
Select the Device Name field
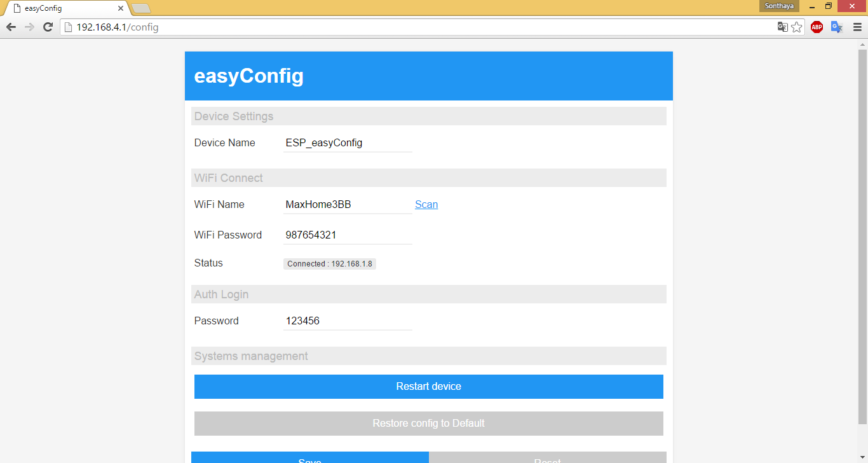pos(348,142)
